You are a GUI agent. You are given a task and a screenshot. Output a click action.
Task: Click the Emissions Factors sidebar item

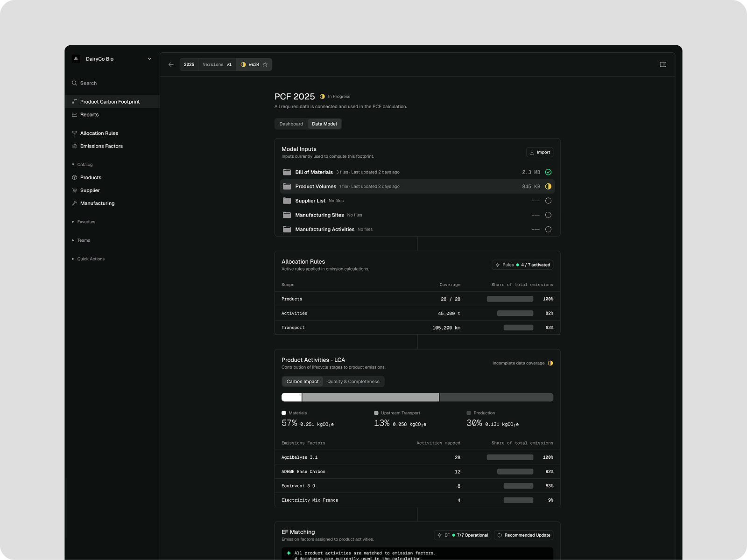(101, 146)
